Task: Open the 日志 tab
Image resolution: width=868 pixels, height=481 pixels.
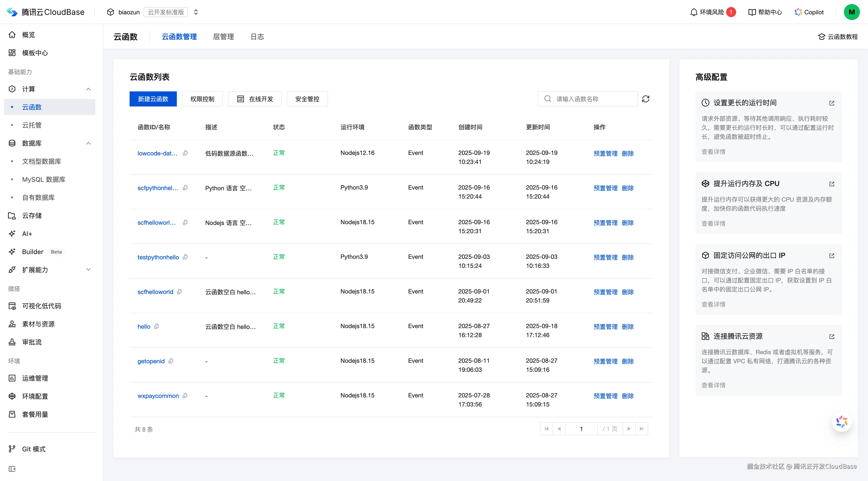Action: point(257,37)
